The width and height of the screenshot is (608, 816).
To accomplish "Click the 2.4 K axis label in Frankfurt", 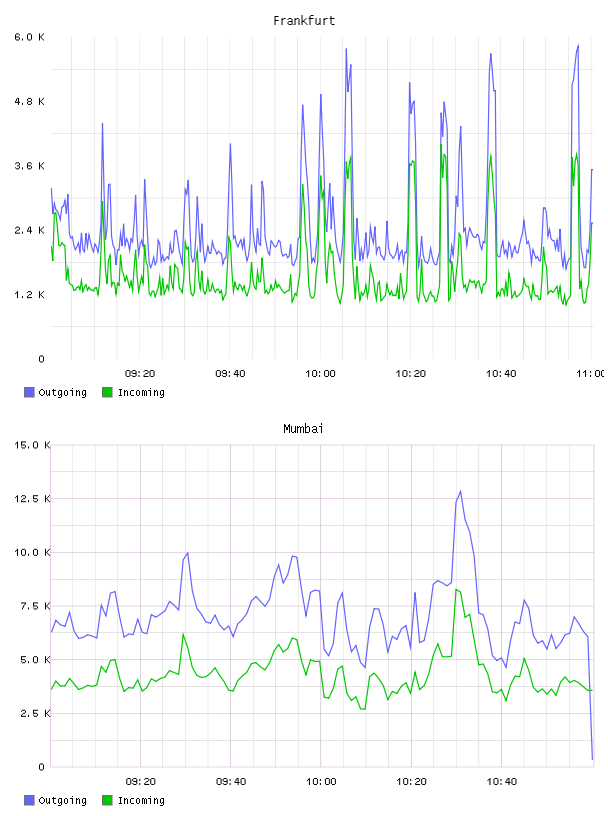I will 29,231.
